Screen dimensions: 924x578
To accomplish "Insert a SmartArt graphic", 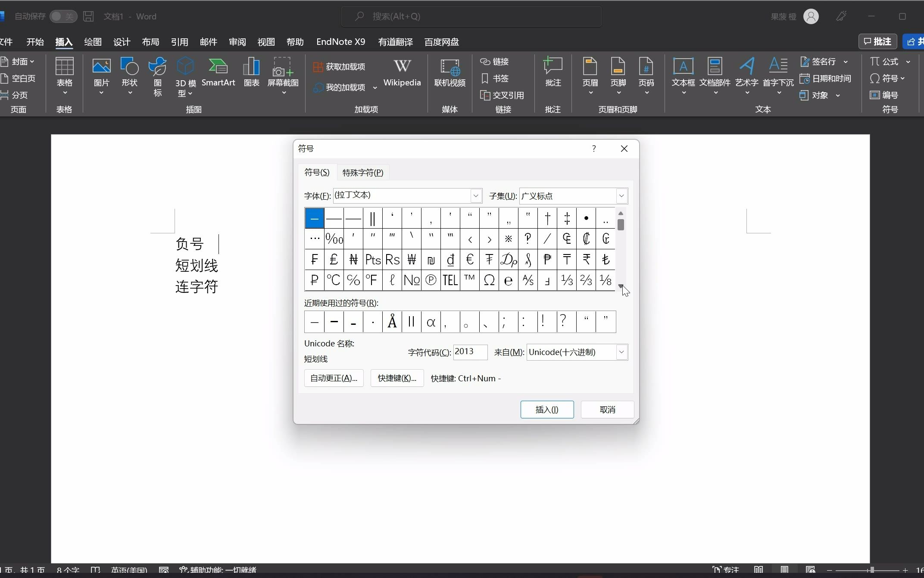I will (x=218, y=72).
